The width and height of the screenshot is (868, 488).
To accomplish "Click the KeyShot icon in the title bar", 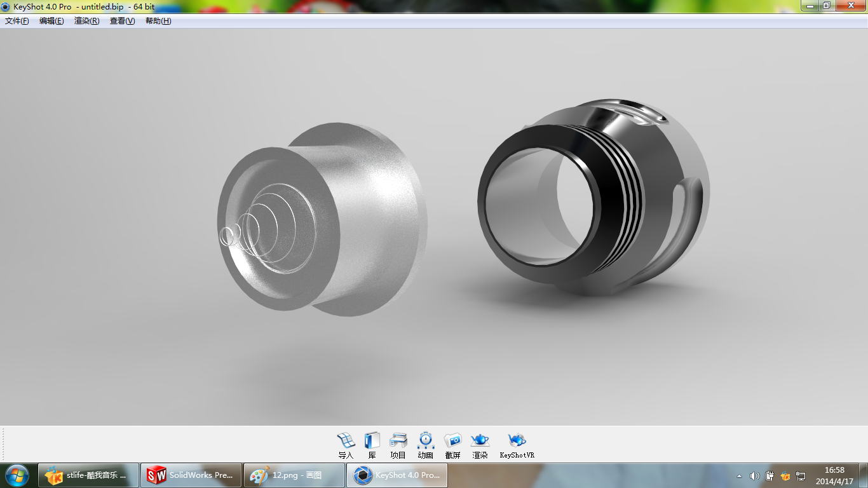I will click(x=6, y=7).
